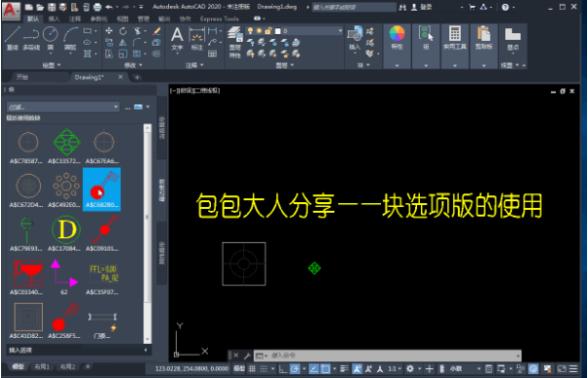Click the Rectangle draw tool icon
Screen dimensions: 588x378
[87, 30]
